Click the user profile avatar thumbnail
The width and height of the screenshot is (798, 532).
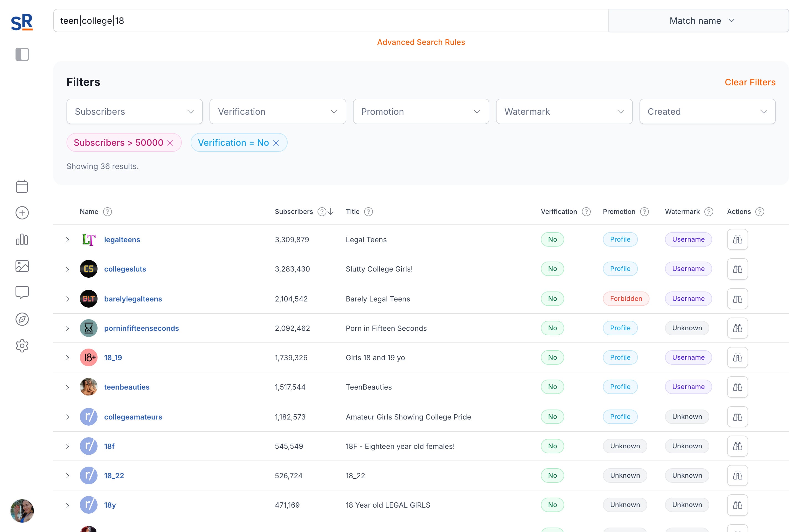point(22,510)
